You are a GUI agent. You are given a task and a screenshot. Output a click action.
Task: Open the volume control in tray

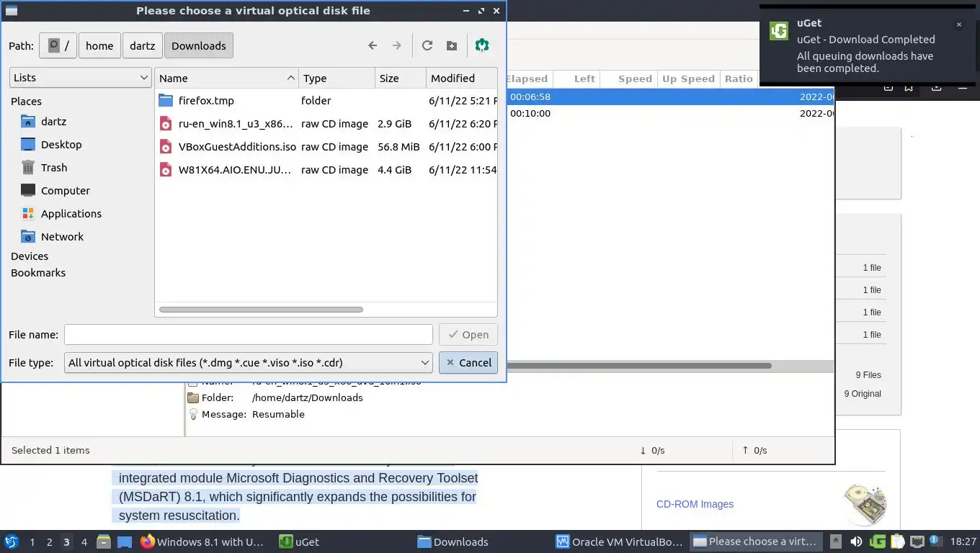point(856,541)
